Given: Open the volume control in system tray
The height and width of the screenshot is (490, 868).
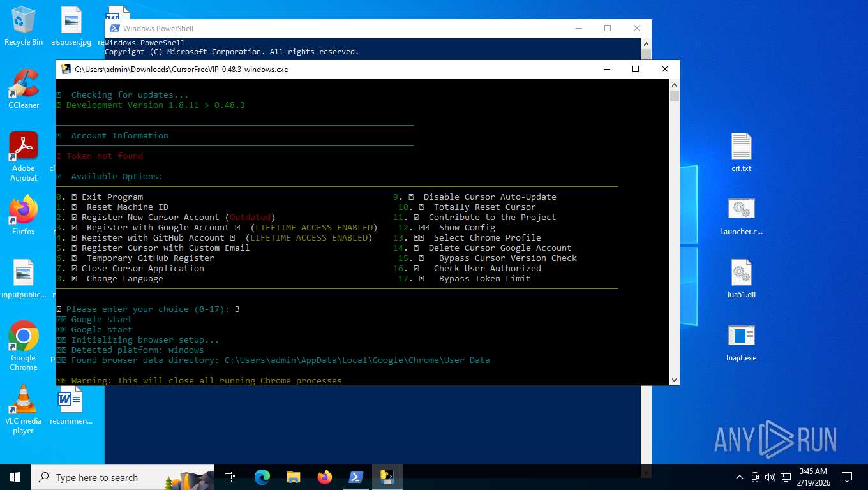Looking at the screenshot, I should pyautogui.click(x=770, y=477).
